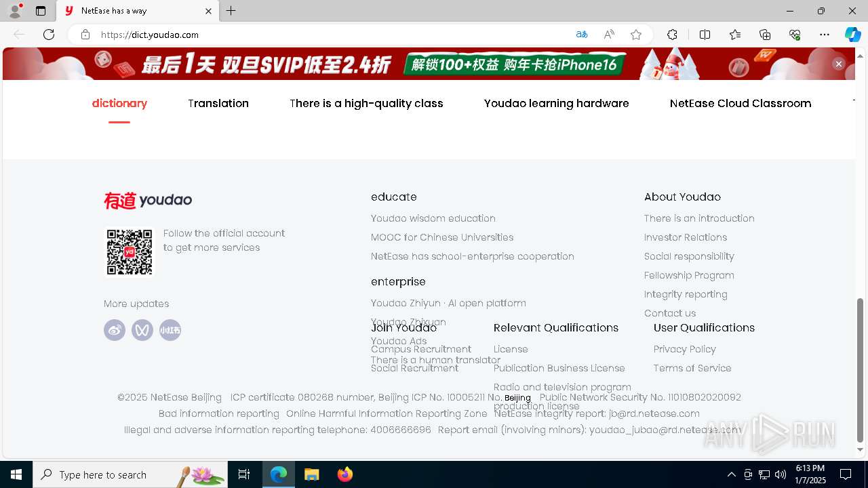Open There is an introduction link
868x488 pixels.
699,218
